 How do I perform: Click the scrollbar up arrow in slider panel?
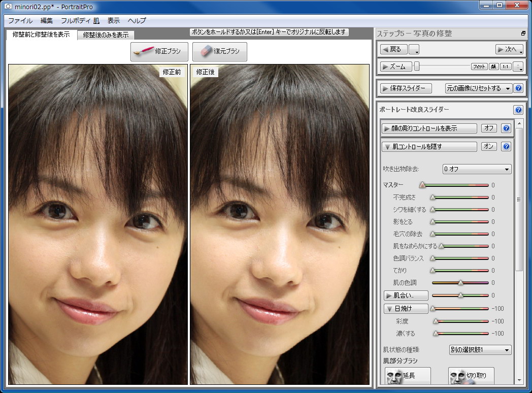(519, 123)
